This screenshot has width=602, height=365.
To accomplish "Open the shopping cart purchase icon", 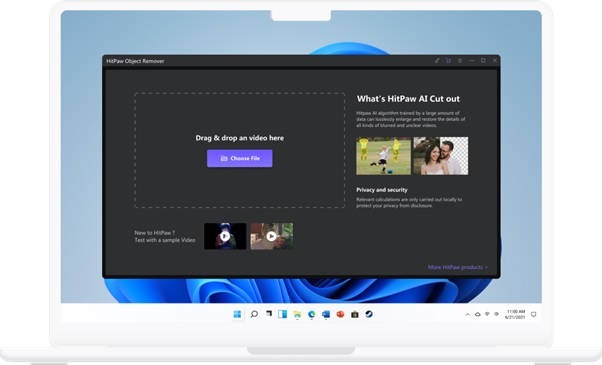I will tap(448, 61).
